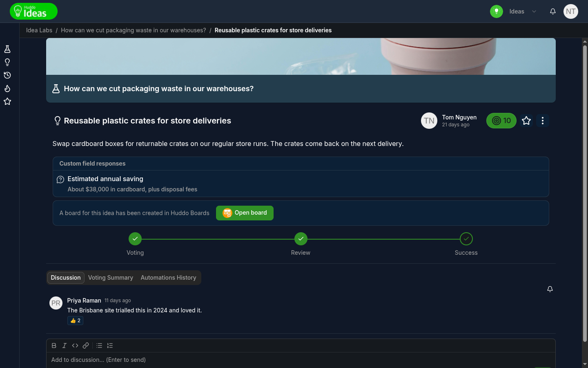Open the idea's three-dot options menu
This screenshot has height=368, width=588.
pos(543,121)
